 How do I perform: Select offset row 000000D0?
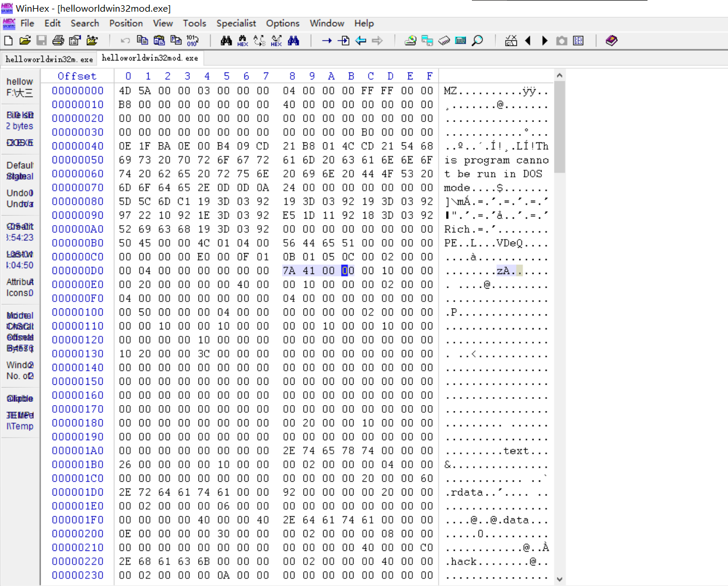[78, 271]
